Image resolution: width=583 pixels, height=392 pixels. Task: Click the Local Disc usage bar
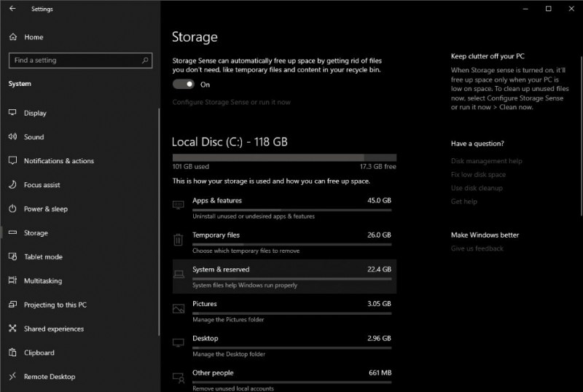pyautogui.click(x=284, y=157)
